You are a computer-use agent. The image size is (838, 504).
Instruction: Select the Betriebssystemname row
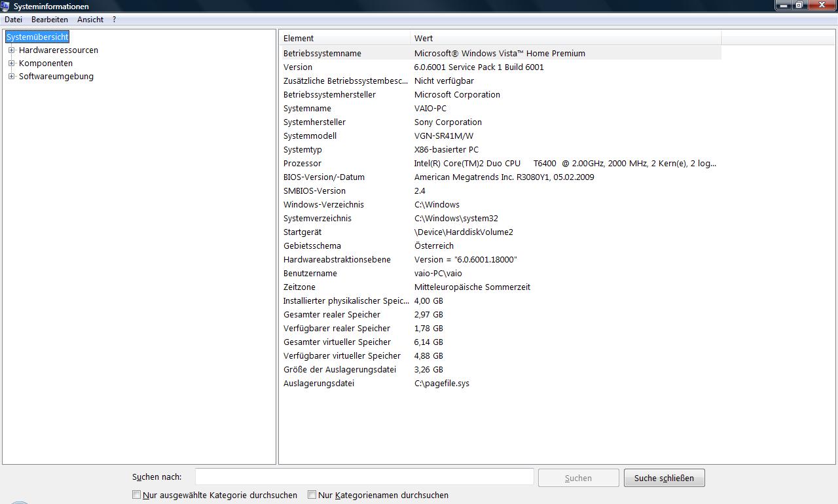point(500,54)
